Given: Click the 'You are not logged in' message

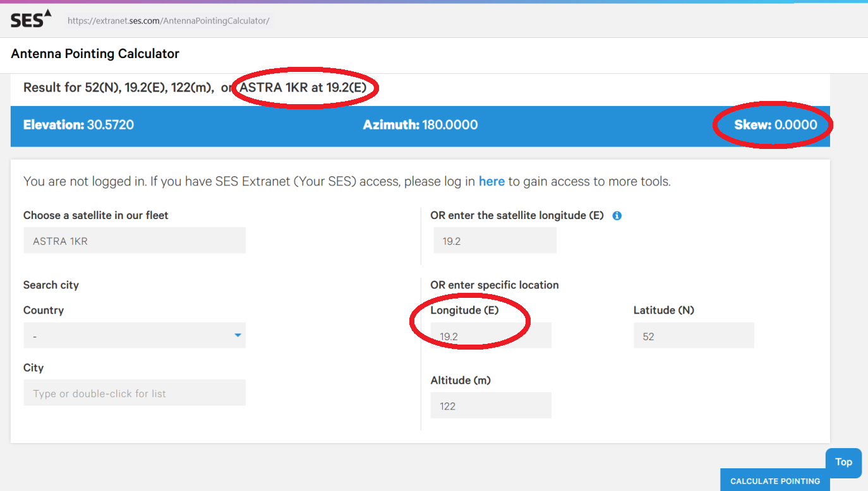Looking at the screenshot, I should pos(250,182).
